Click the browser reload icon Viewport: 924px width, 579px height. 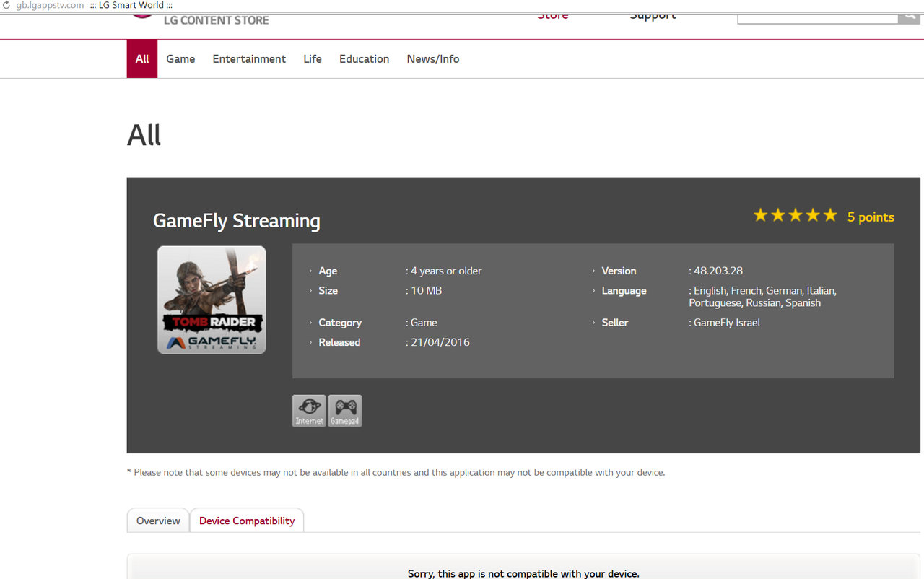(x=6, y=6)
